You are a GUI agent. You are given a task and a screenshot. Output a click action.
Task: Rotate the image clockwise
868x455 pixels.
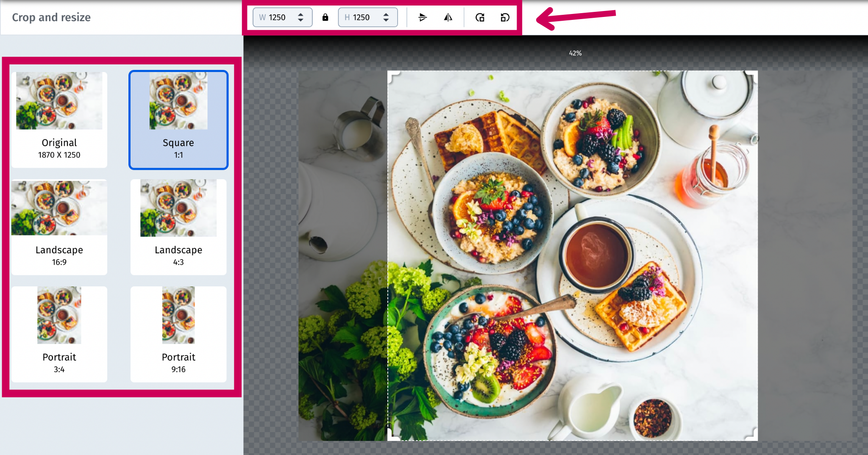pyautogui.click(x=480, y=17)
